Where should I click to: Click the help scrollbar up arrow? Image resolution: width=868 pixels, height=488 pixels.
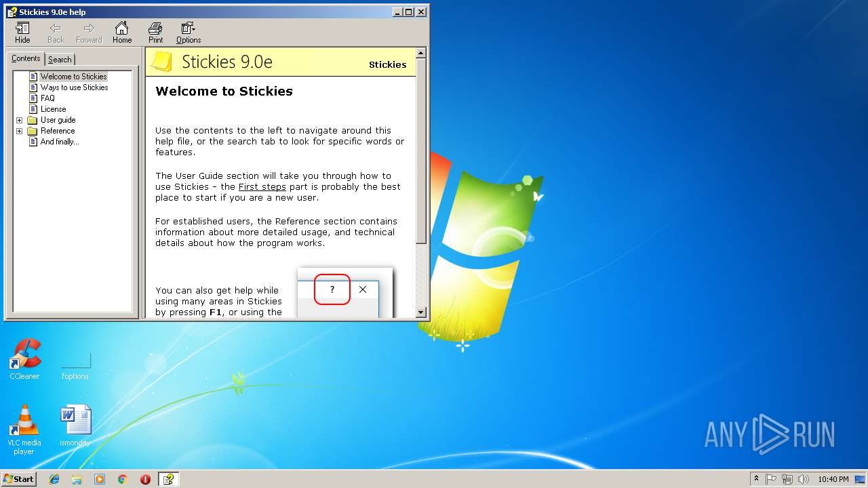[421, 53]
